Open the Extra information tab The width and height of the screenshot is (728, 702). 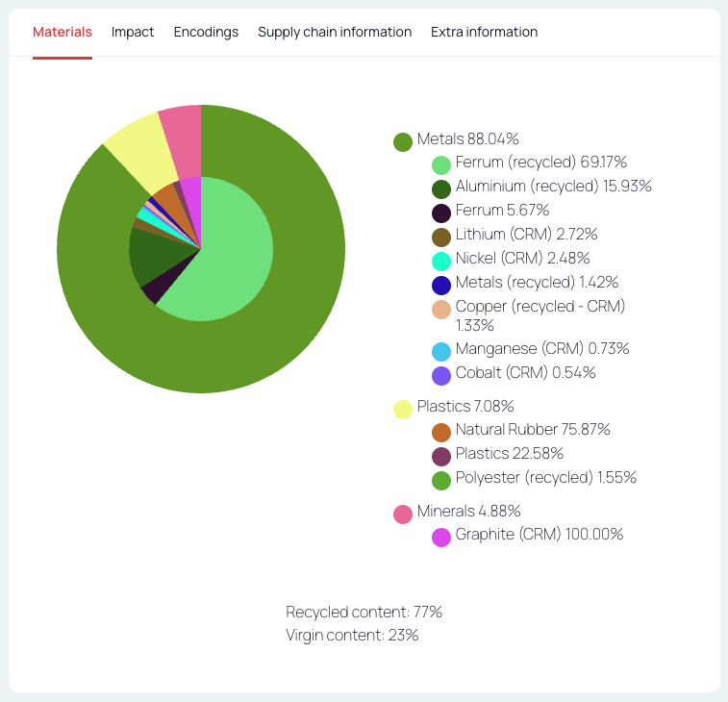484,32
